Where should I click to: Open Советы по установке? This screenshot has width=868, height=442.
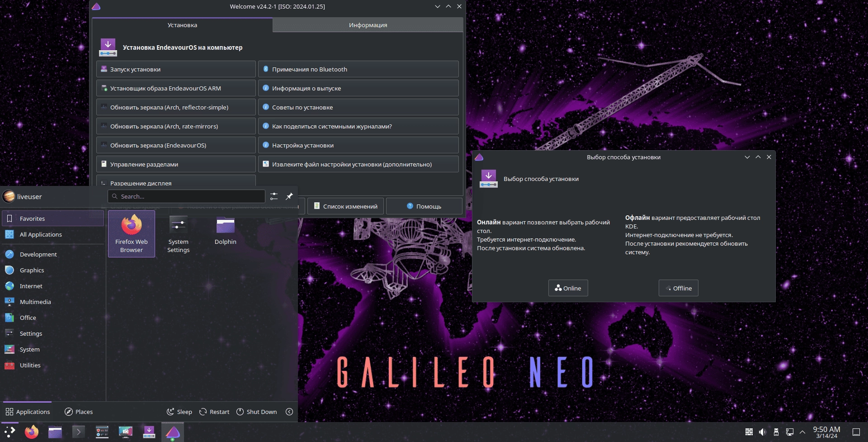(x=359, y=107)
